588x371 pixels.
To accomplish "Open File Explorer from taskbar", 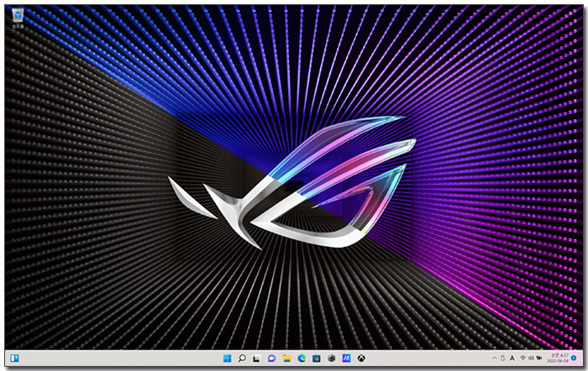I will point(286,358).
